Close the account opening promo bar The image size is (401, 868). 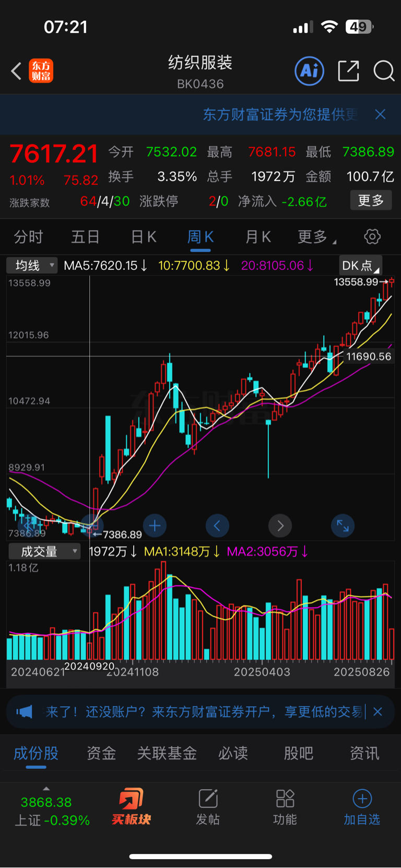tap(378, 711)
